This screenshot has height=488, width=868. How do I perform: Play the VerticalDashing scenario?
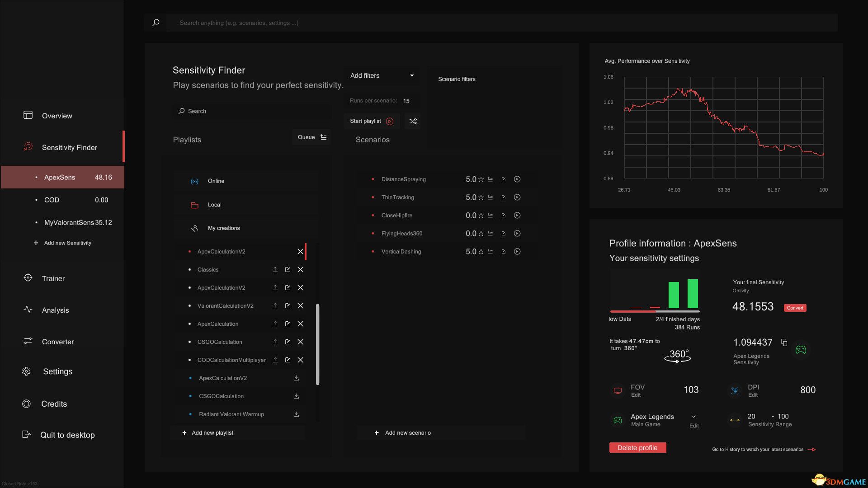click(x=517, y=252)
